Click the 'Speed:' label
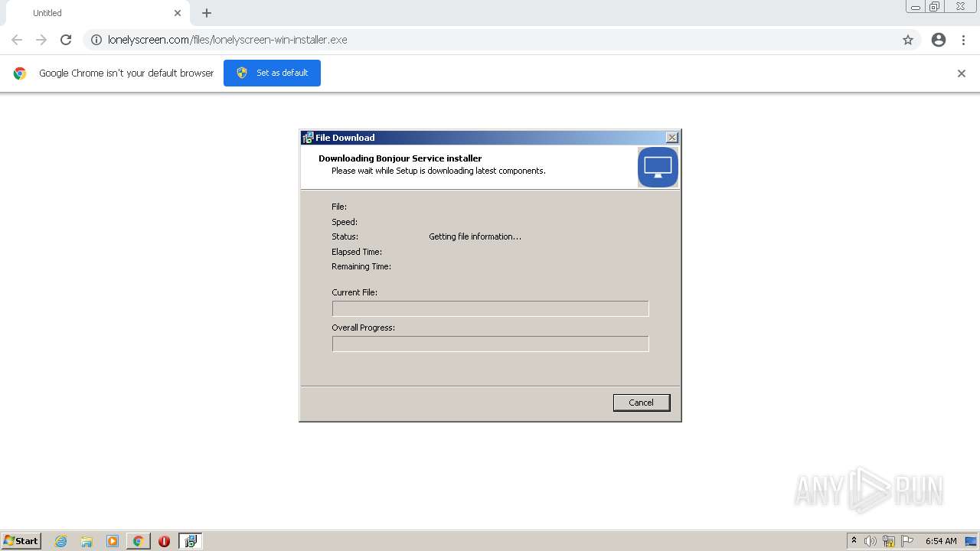 345,222
